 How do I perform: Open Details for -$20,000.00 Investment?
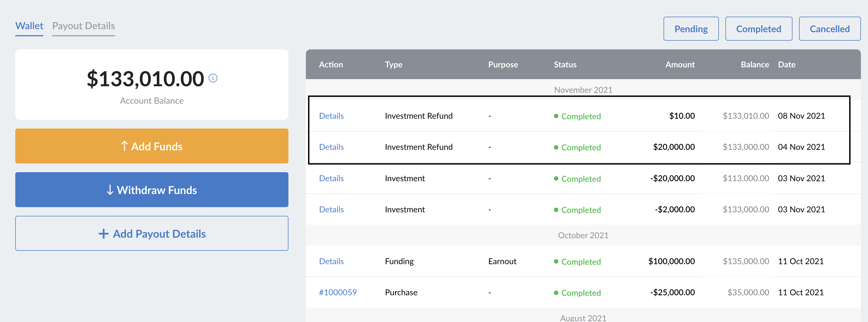(331, 178)
